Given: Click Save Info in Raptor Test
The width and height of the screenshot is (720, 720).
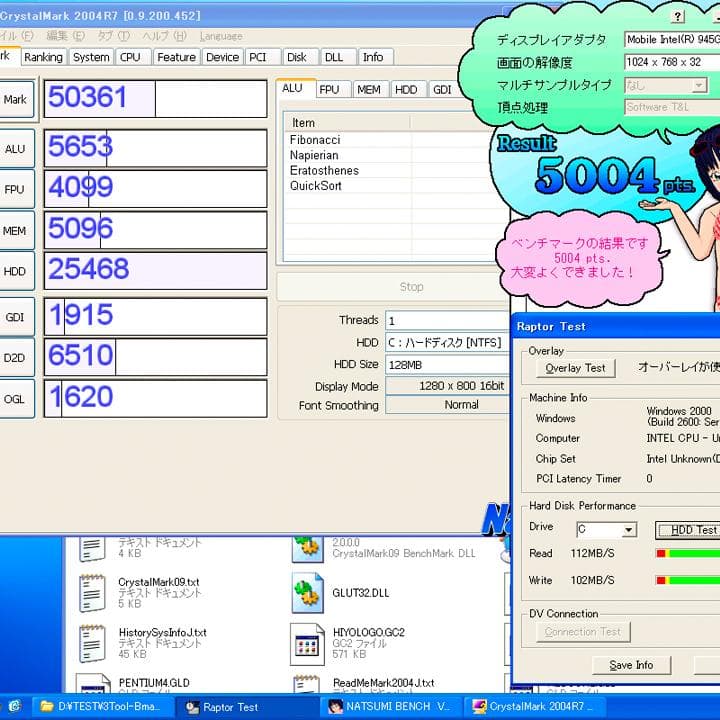Looking at the screenshot, I should coord(631,665).
